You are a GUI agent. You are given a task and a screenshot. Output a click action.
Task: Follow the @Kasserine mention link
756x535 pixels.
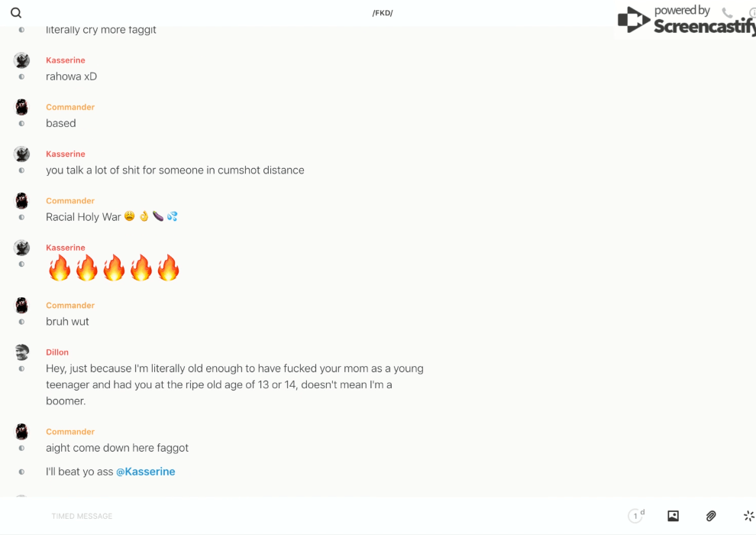coord(146,472)
